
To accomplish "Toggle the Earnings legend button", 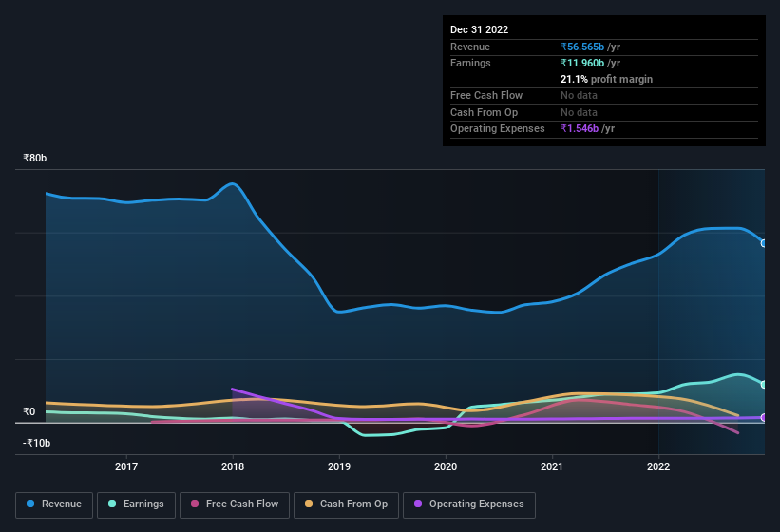I will click(136, 504).
